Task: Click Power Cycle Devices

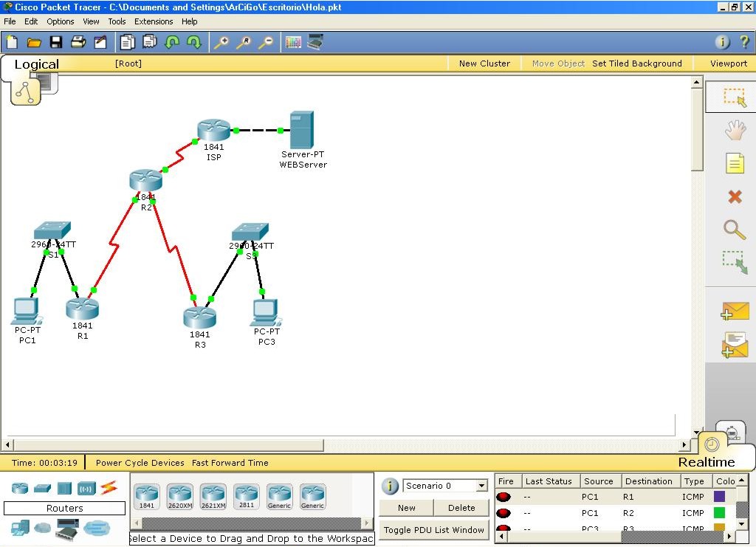Action: 140,463
